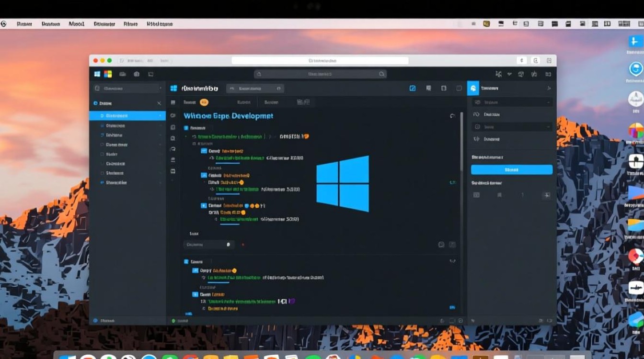
Task: Select the blue highlighted view icon in editor header
Action: tap(412, 88)
